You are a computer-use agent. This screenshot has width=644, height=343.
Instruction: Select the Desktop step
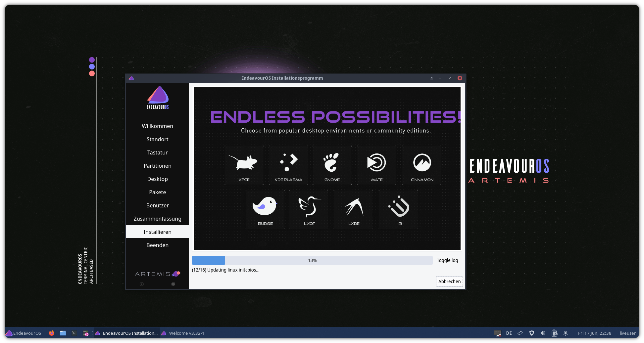pos(158,179)
